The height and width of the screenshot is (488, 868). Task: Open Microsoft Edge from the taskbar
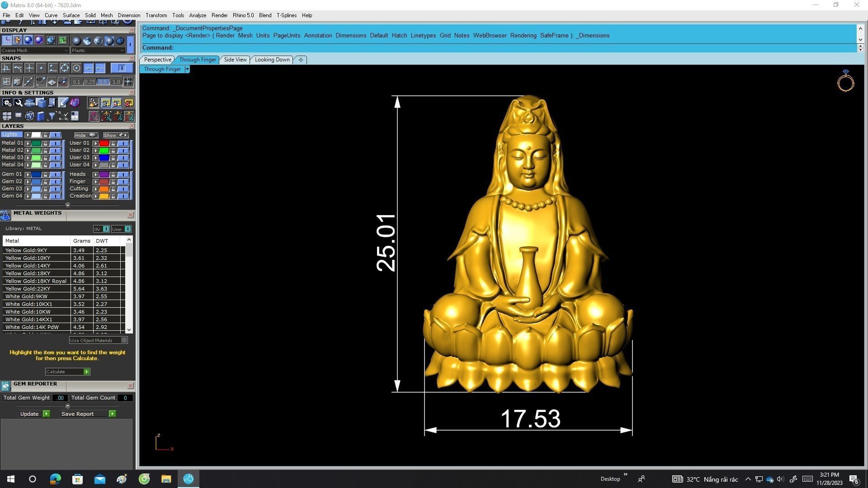pos(55,479)
